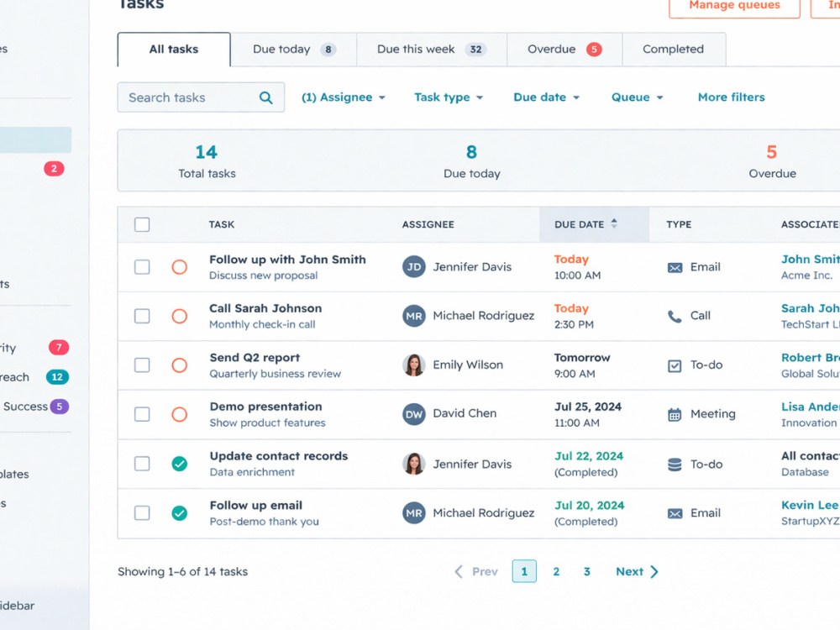The image size is (840, 630).
Task: Go to Prev page
Action: click(x=476, y=571)
